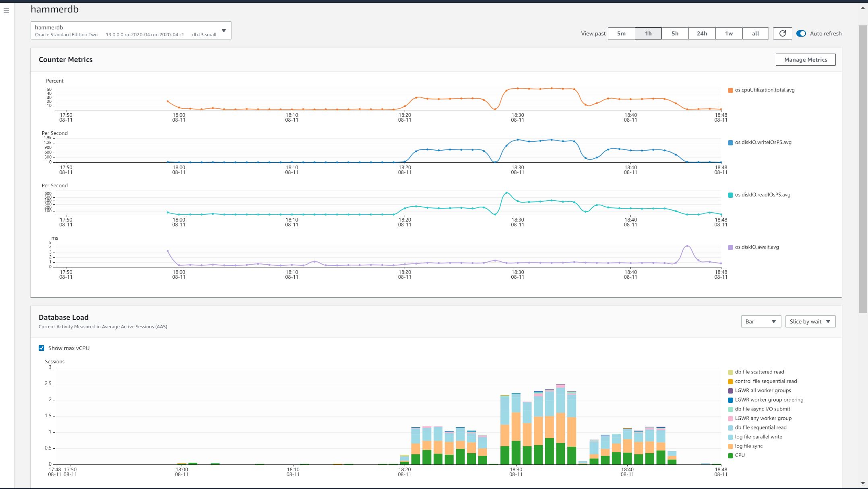Select the 'all' time range button
The height and width of the screenshot is (489, 868).
755,33
